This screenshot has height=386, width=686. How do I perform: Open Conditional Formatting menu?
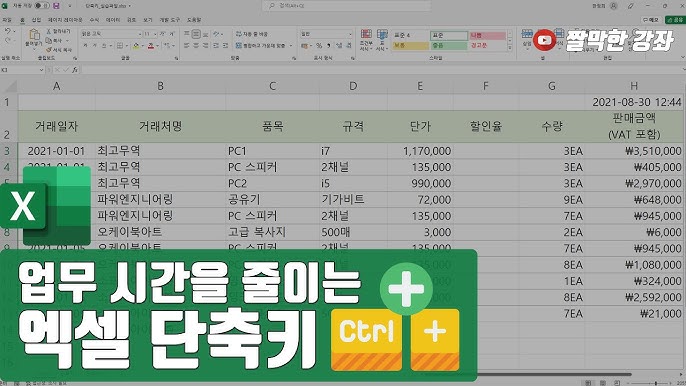[366, 40]
